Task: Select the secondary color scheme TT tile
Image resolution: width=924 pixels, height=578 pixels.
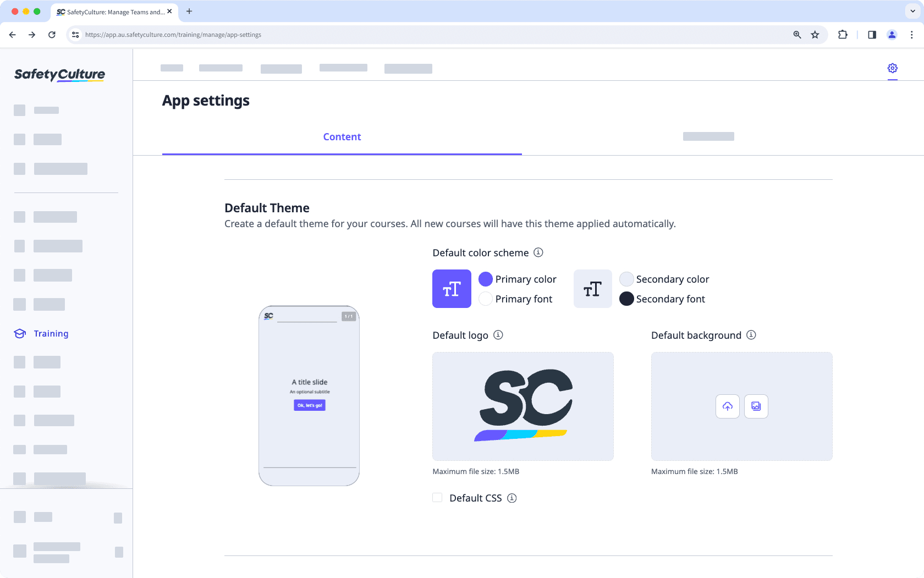Action: [x=592, y=289]
